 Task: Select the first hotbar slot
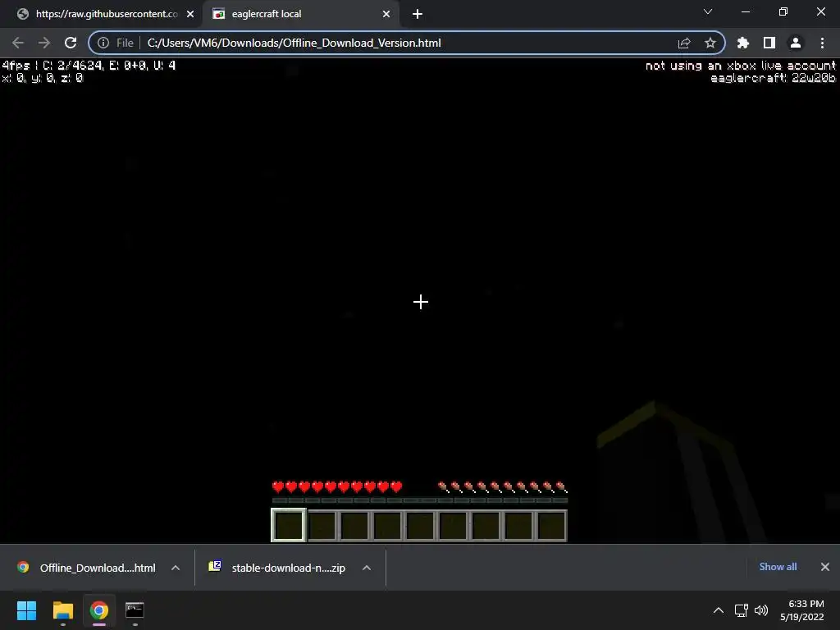coord(289,526)
